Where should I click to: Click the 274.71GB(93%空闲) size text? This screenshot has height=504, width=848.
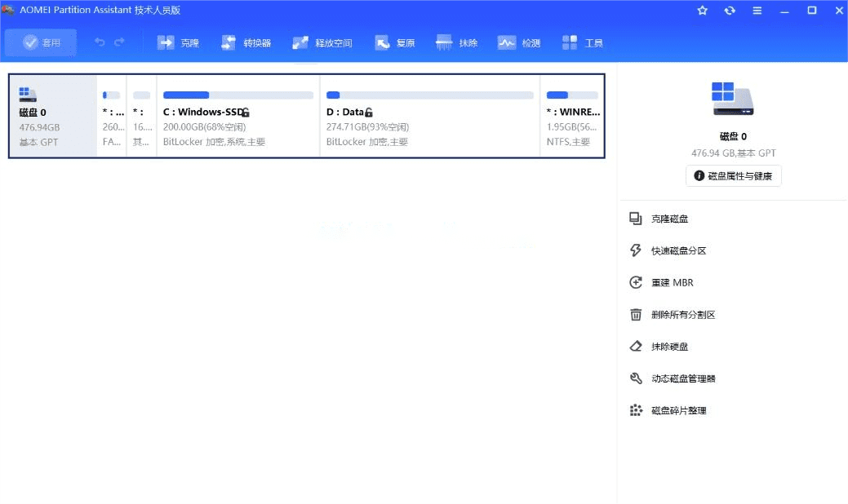[x=368, y=127]
